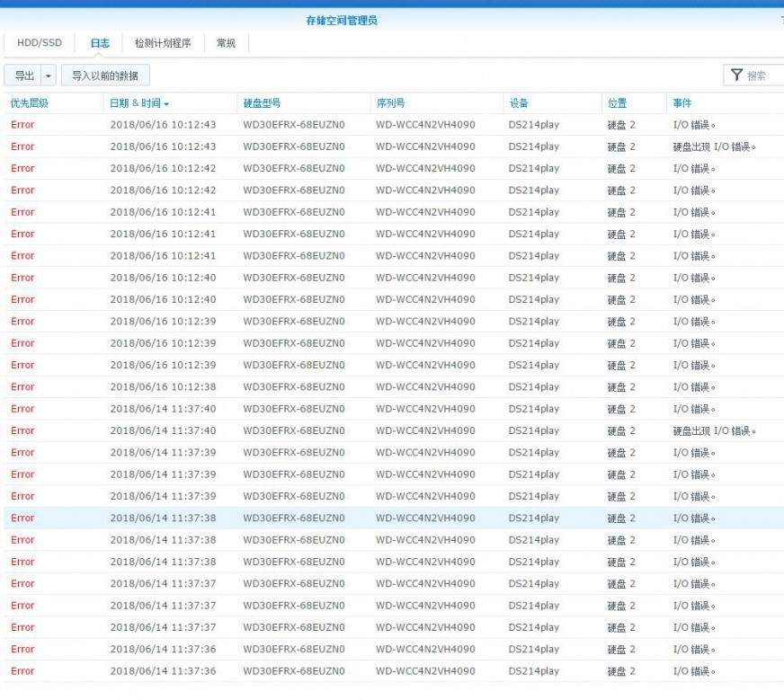This screenshot has height=700, width=784.
Task: Go to the 常规 tab
Action: pos(226,43)
